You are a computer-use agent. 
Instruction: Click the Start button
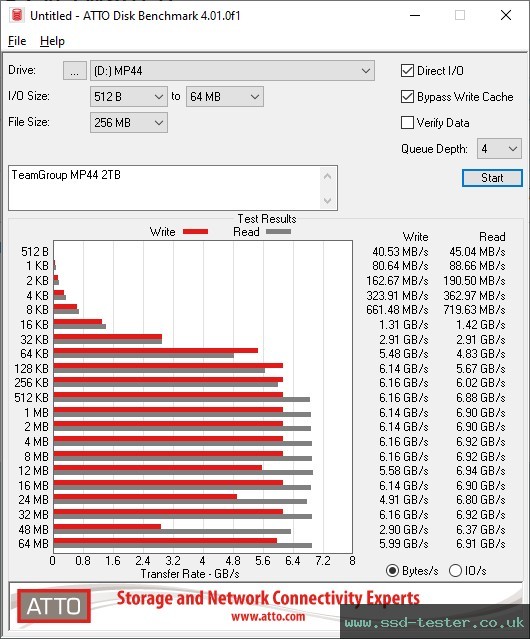[x=492, y=178]
